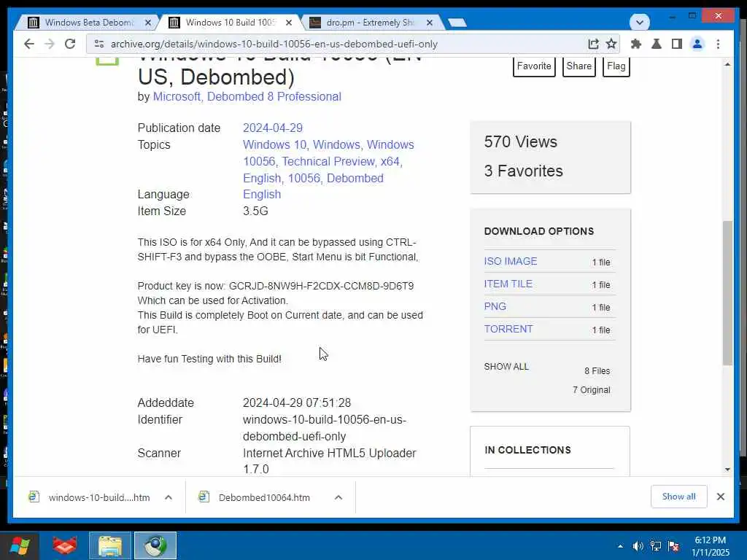Click the 3.5G item size value
The image size is (747, 560).
click(255, 211)
